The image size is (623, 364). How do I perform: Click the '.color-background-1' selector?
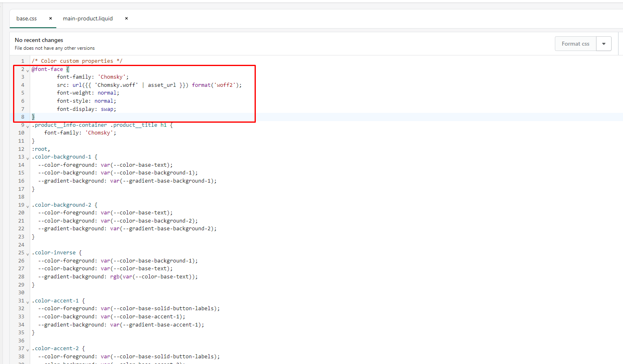pos(62,157)
